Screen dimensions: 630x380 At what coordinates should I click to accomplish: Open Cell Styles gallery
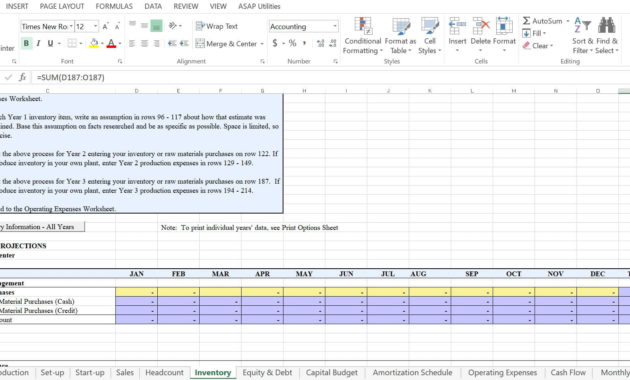pos(430,35)
